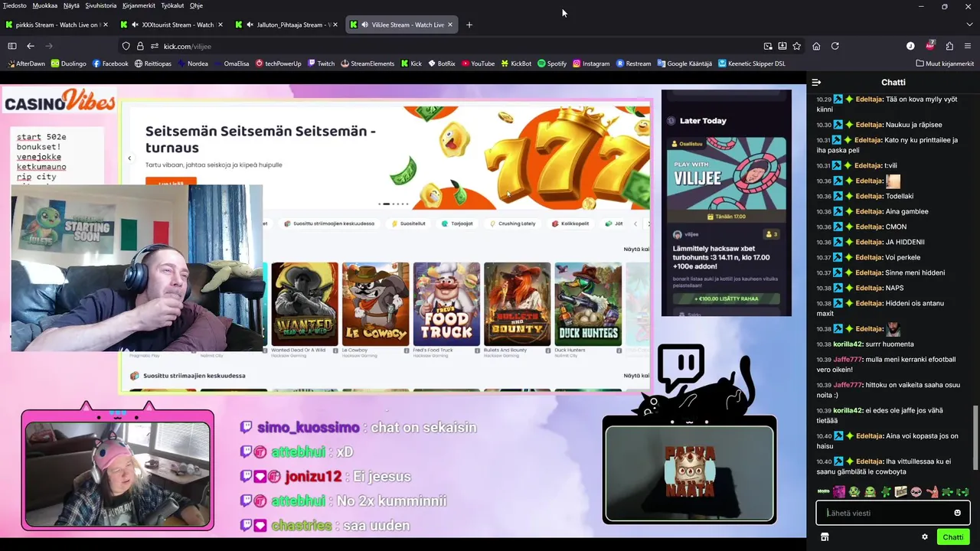980x551 pixels.
Task: Open a new browser tab
Action: point(469,24)
